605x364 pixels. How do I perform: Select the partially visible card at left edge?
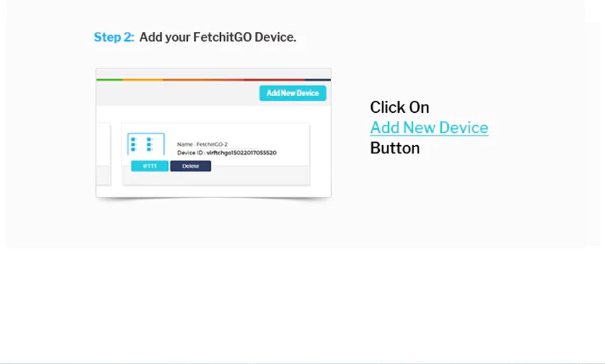point(104,154)
